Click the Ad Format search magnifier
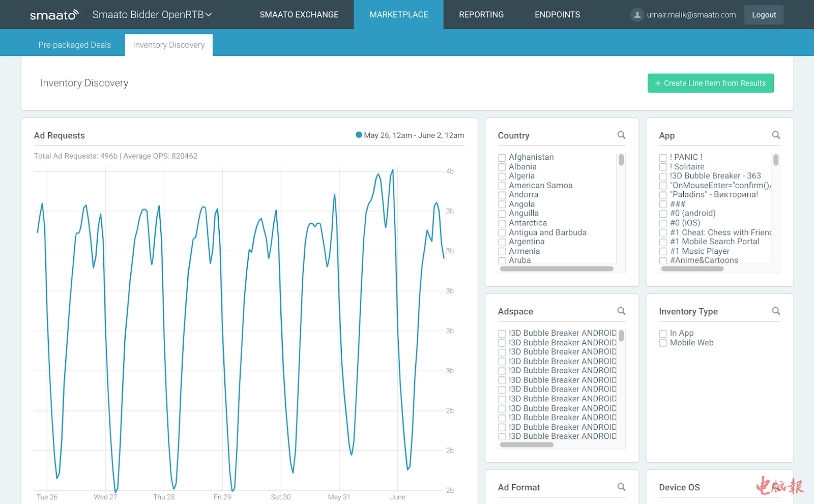Screen dimensions: 814x504 click(x=621, y=487)
